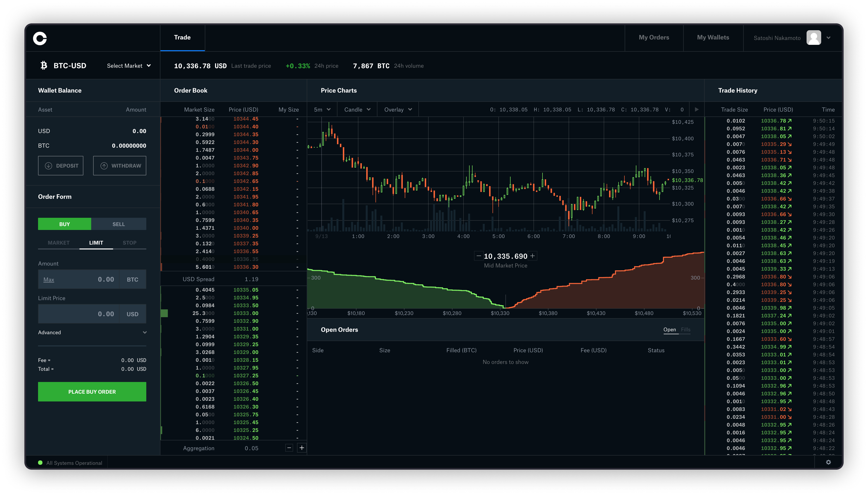Viewport: 868px width, 495px height.
Task: Click the deposit icon in wallet panel
Action: pos(48,166)
